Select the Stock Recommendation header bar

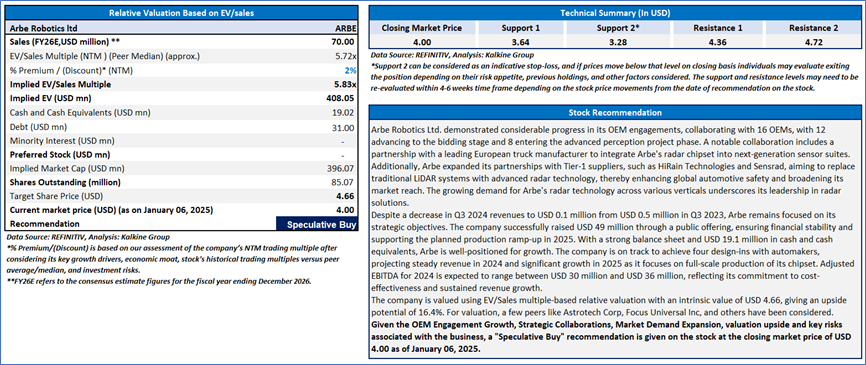[614, 113]
